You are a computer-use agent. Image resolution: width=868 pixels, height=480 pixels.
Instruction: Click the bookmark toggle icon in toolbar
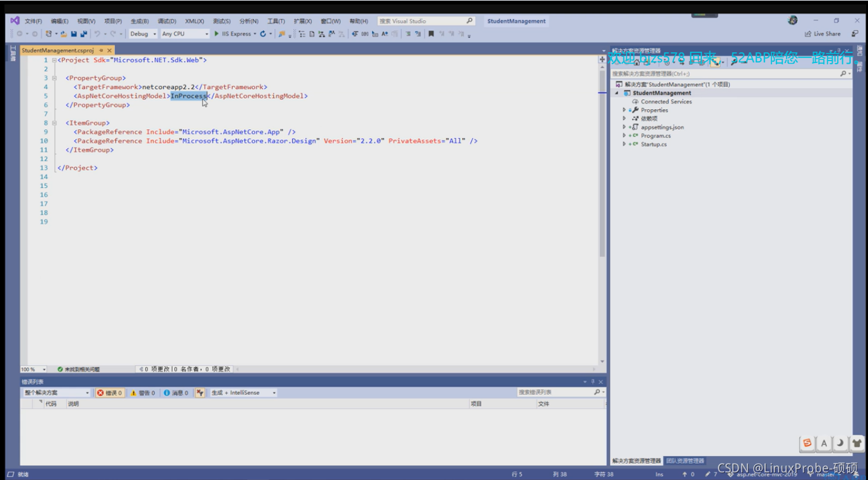click(431, 34)
